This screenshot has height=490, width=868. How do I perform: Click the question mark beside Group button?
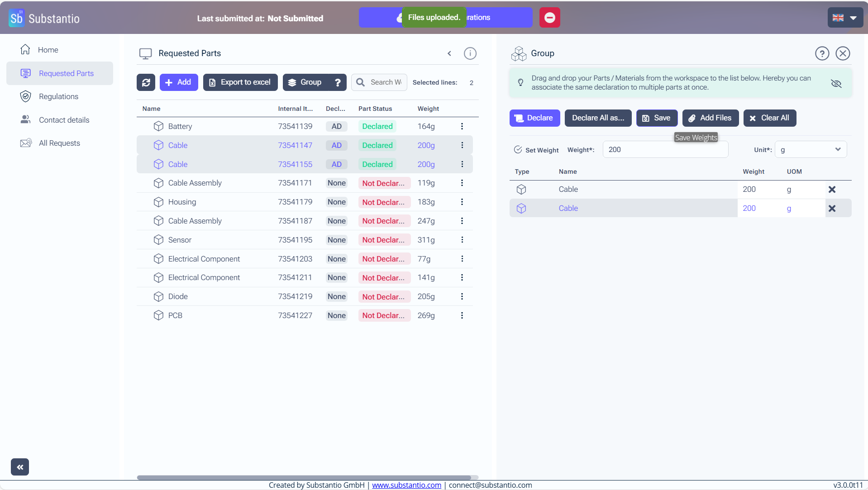[338, 82]
